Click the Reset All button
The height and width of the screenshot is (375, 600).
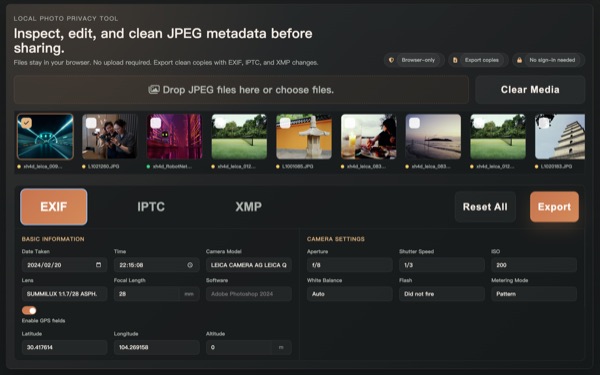(x=485, y=207)
